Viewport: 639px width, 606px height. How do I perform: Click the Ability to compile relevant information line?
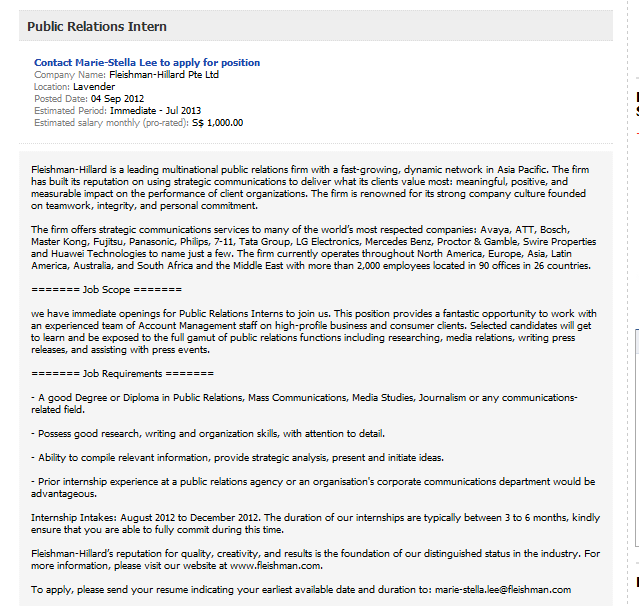coord(237,458)
